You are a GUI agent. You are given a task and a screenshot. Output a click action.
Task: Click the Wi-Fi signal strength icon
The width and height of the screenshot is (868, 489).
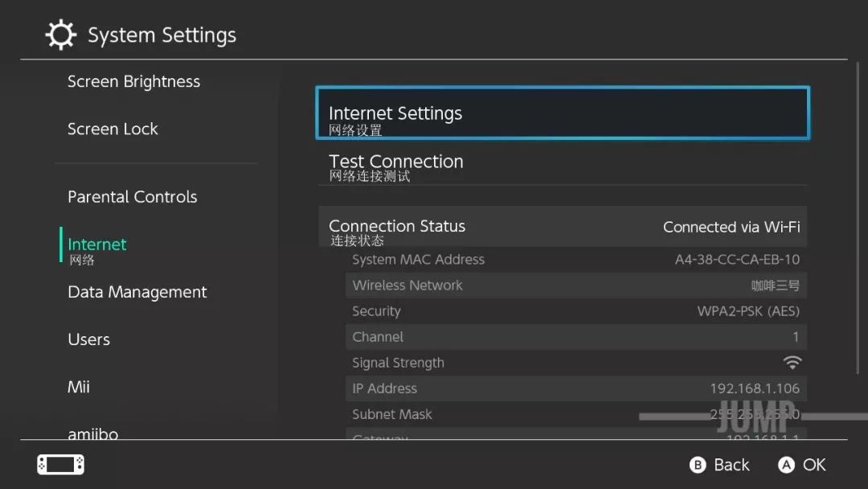792,363
